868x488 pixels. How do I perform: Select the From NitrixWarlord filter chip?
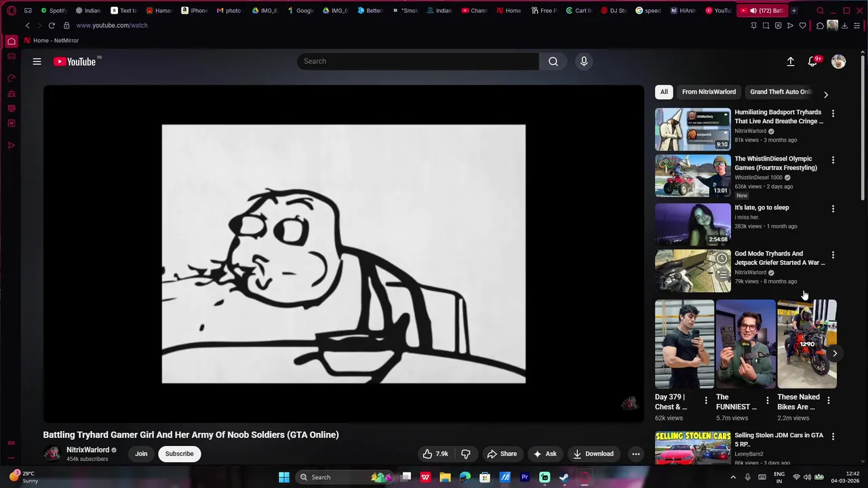[x=709, y=92]
